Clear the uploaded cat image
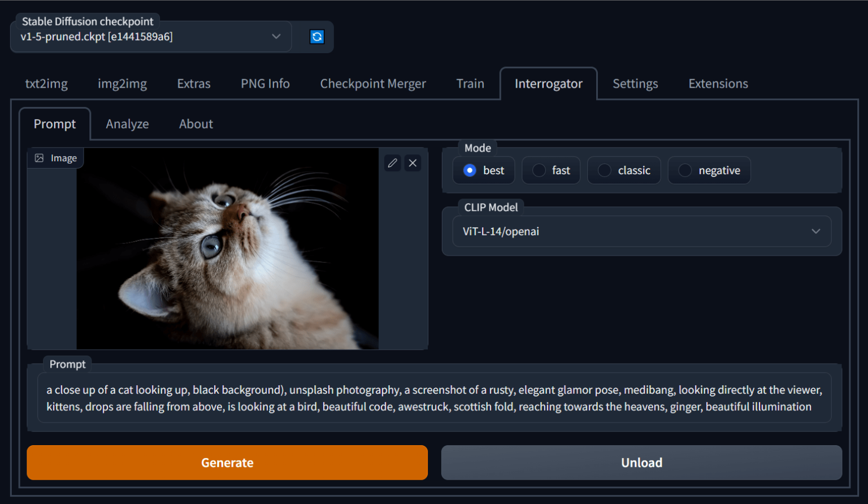The height and width of the screenshot is (504, 868). [x=413, y=163]
